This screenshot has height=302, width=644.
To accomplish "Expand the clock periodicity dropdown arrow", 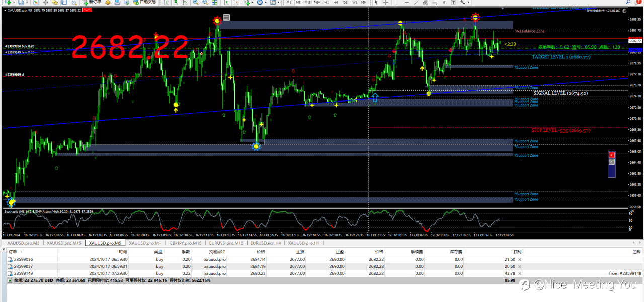I will click(x=266, y=2).
